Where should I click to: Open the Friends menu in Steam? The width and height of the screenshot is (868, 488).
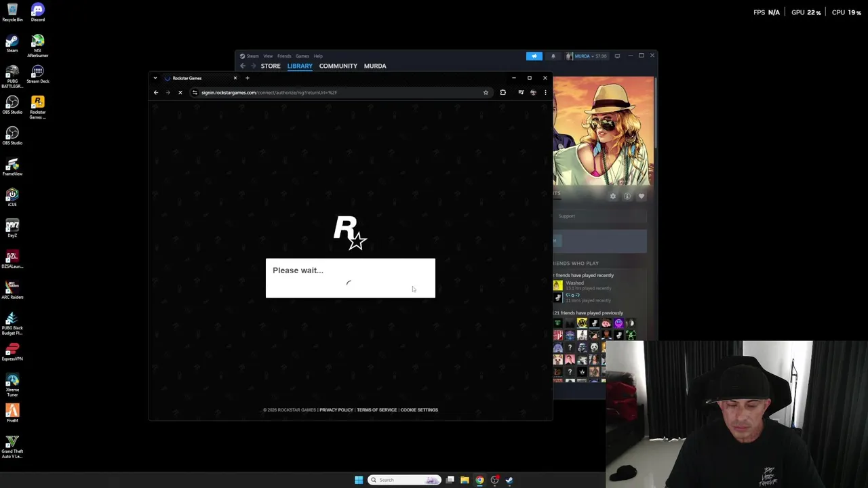pyautogui.click(x=284, y=56)
